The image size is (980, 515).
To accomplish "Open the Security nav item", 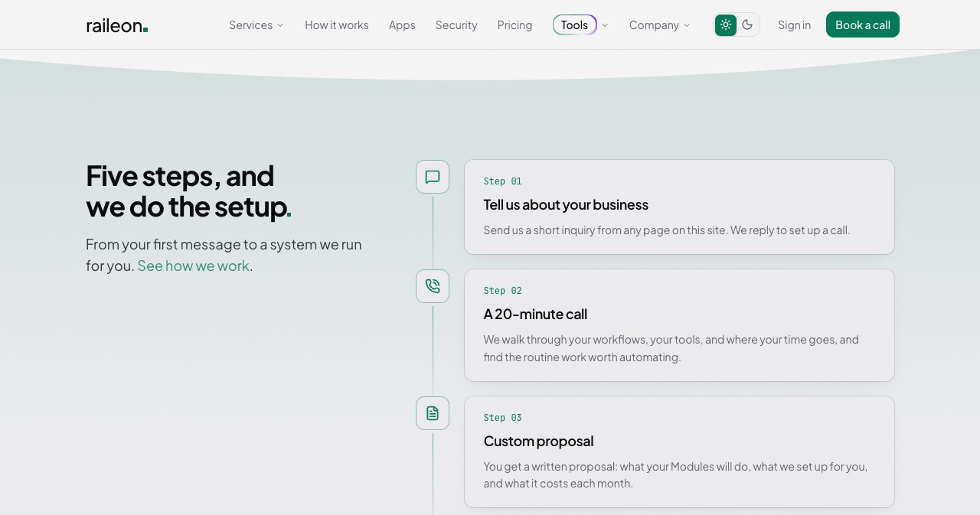I will [456, 24].
